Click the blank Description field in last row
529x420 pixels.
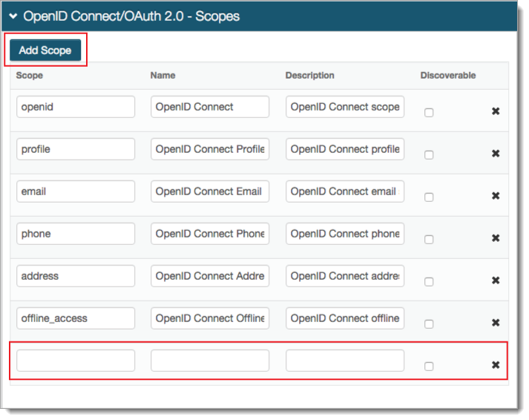click(345, 361)
